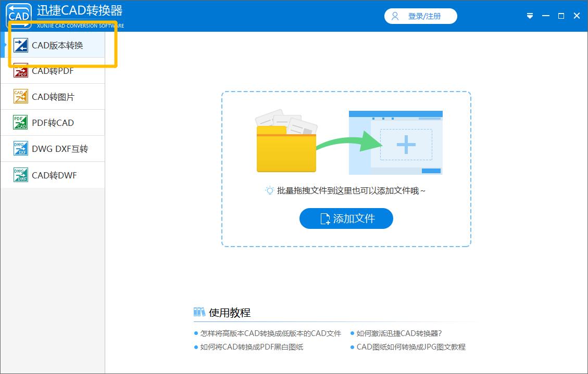Select the CAD版本转换 tool icon

20,45
